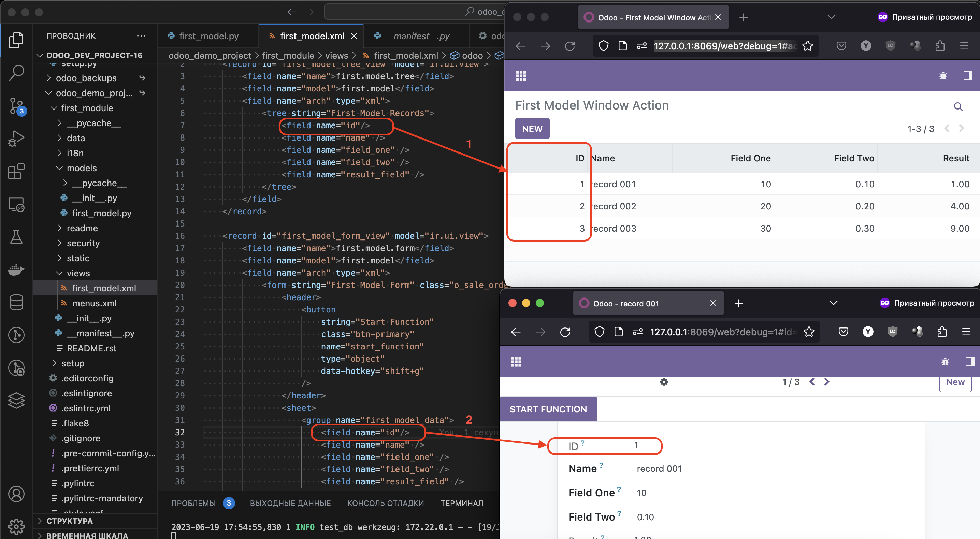
Task: Open debug bug menu in record 001 window
Action: click(x=945, y=362)
